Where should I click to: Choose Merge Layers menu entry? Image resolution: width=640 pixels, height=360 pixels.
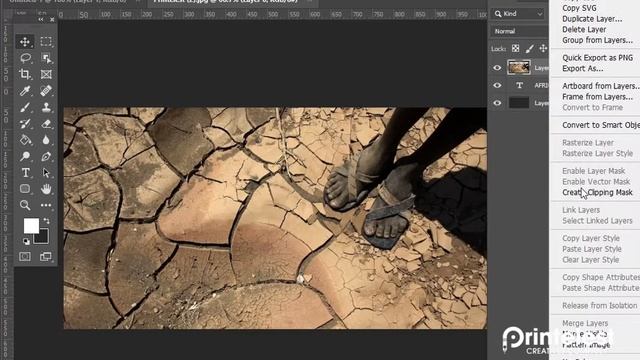click(585, 323)
